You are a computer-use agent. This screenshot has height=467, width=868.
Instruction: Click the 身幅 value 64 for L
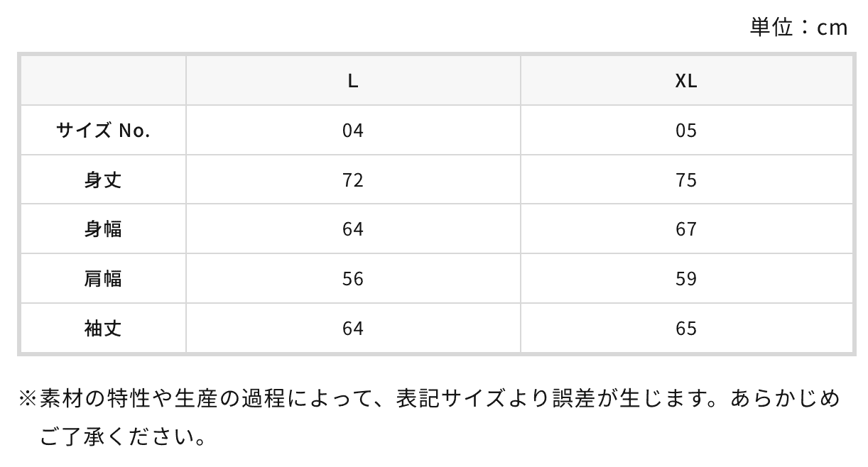coord(353,229)
